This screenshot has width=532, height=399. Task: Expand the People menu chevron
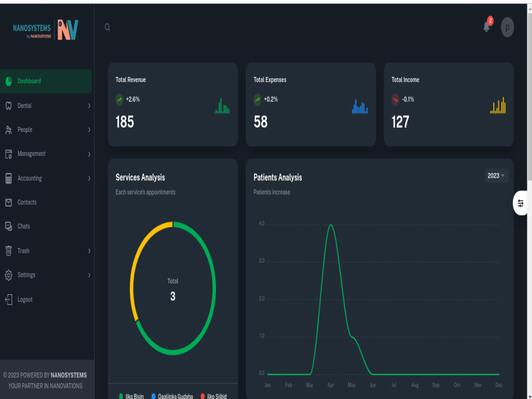point(89,130)
